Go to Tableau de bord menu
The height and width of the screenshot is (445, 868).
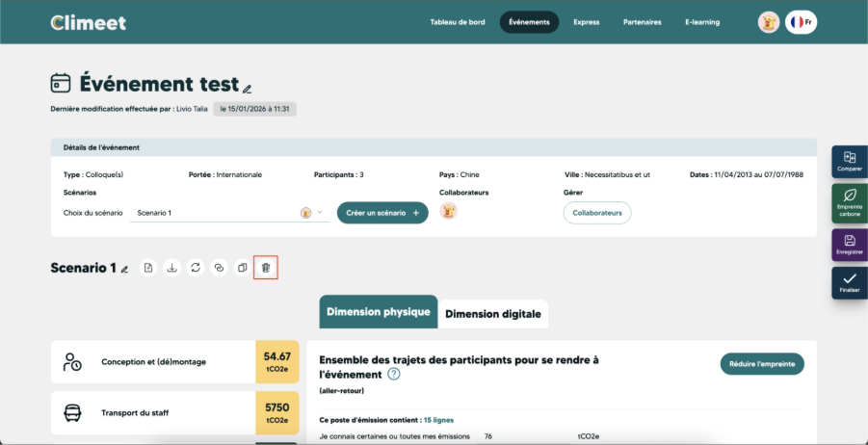coord(458,22)
